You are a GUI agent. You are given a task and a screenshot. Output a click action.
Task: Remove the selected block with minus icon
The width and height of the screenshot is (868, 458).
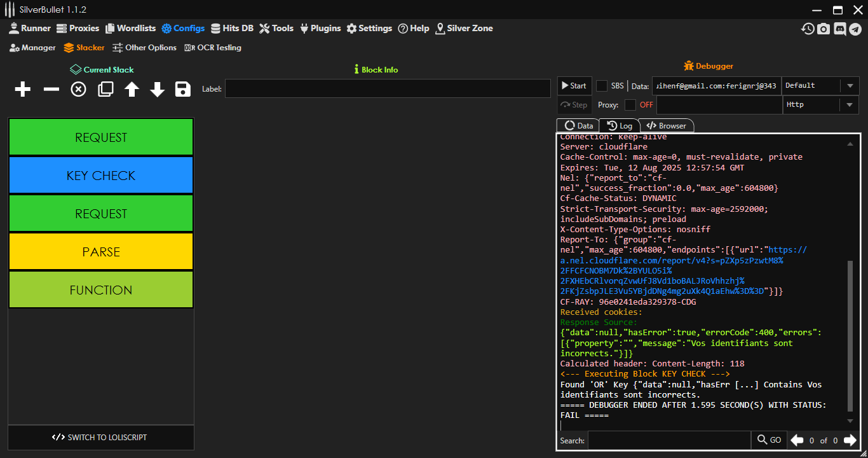tap(51, 89)
